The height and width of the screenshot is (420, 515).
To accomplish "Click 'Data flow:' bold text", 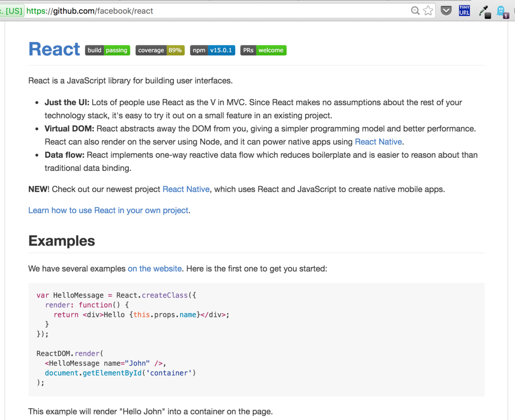I will click(65, 155).
